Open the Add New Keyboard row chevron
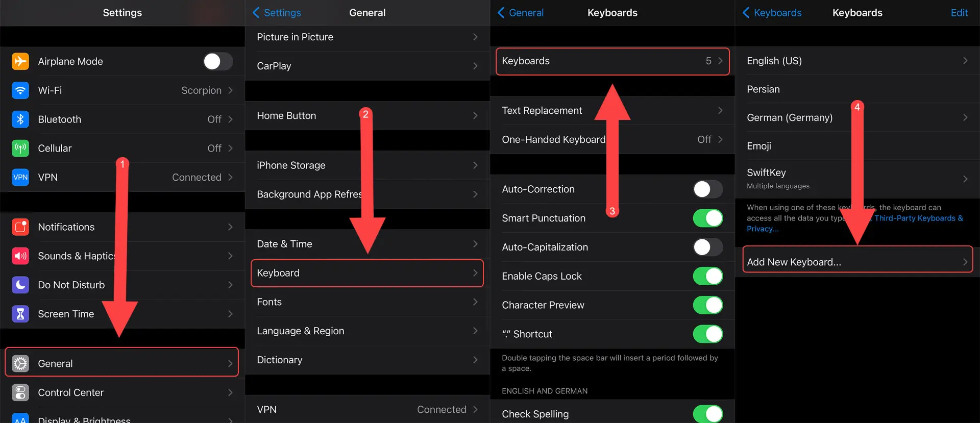Image resolution: width=980 pixels, height=423 pixels. pyautogui.click(x=965, y=262)
